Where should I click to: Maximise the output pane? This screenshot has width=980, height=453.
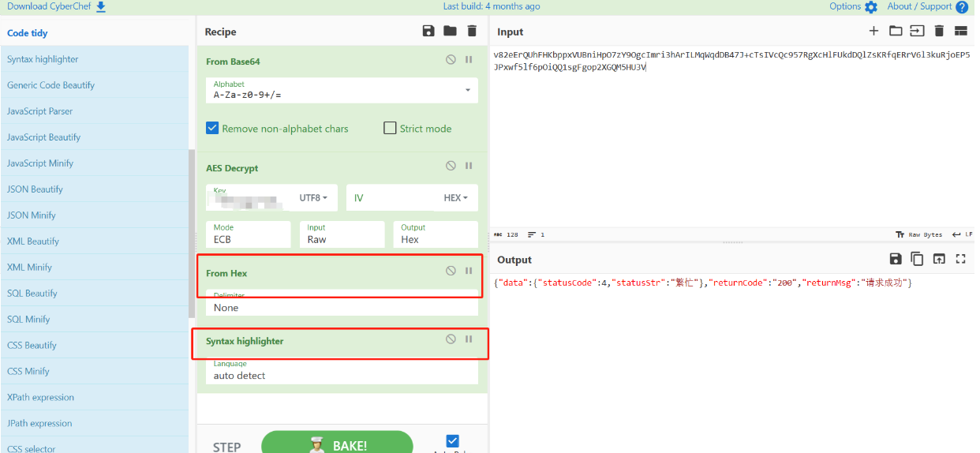point(961,259)
